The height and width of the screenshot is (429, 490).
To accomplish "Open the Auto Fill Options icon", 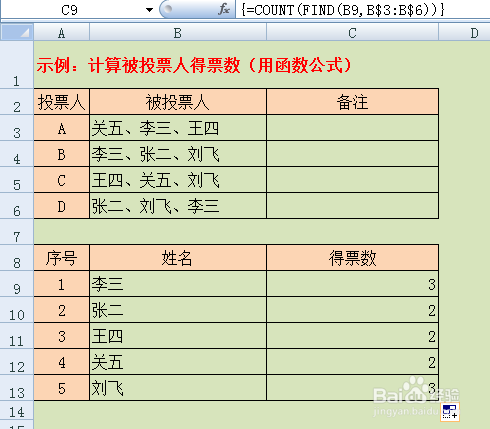I will [450, 412].
